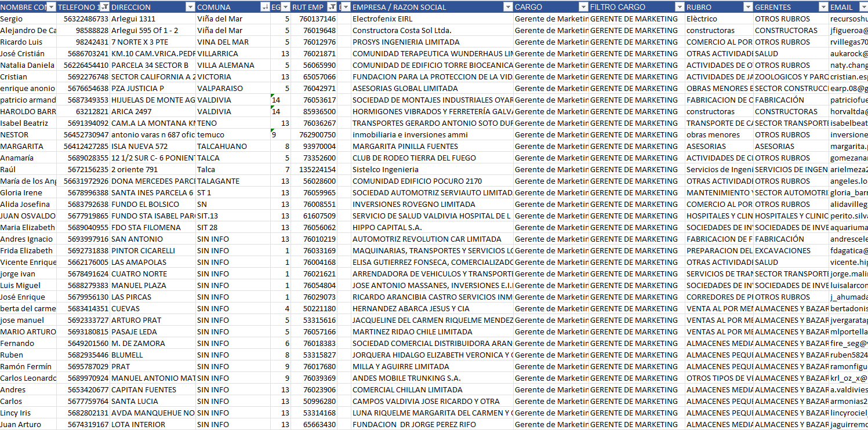Image resolution: width=868 pixels, height=430 pixels.
Task: Open the CARGO column filter dropdown
Action: pos(583,7)
